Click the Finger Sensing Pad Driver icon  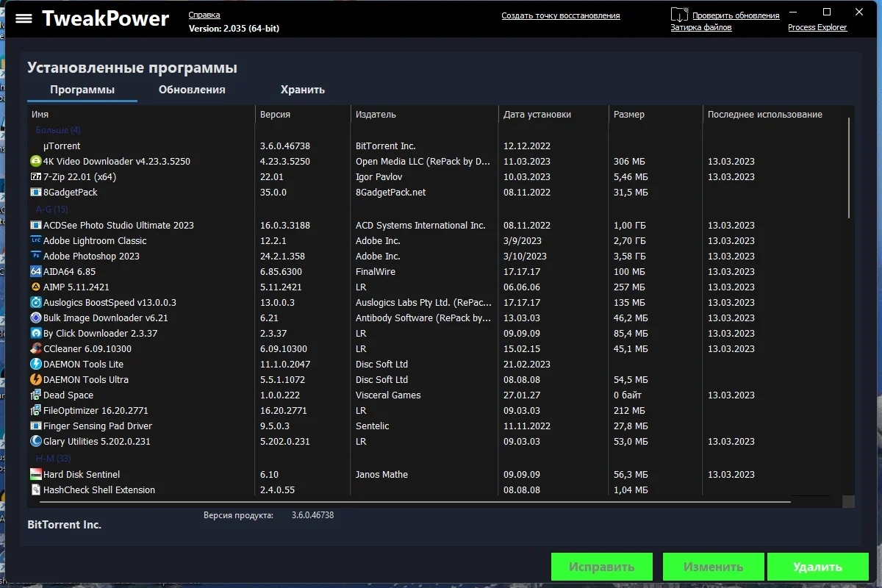[36, 426]
